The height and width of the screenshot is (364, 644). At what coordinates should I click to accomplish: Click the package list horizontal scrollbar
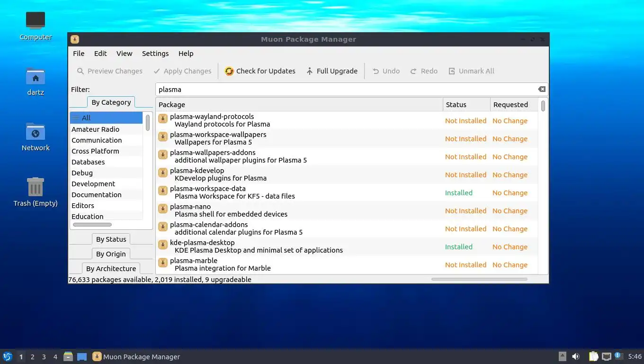[x=479, y=279]
